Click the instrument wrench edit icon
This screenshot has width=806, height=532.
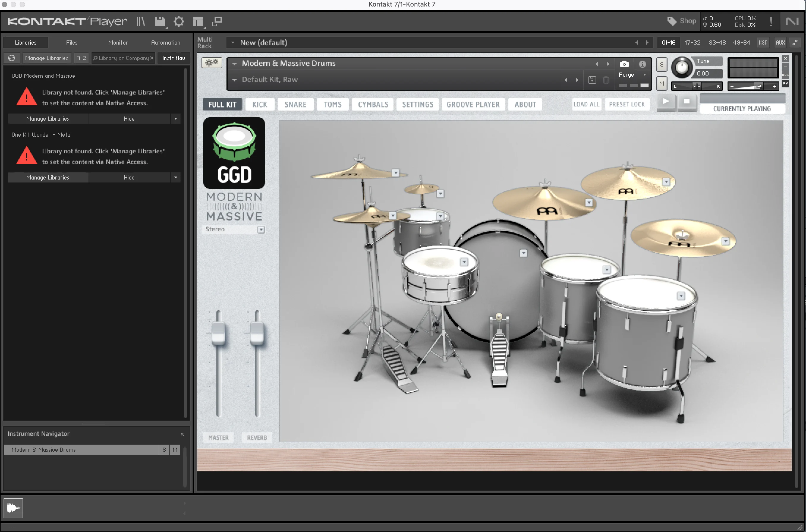coord(212,62)
